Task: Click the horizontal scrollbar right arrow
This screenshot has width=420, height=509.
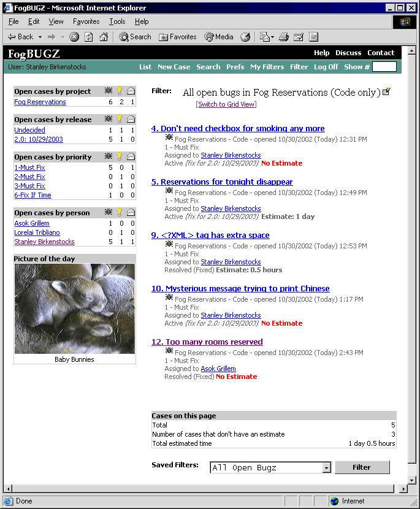Action: [403, 489]
